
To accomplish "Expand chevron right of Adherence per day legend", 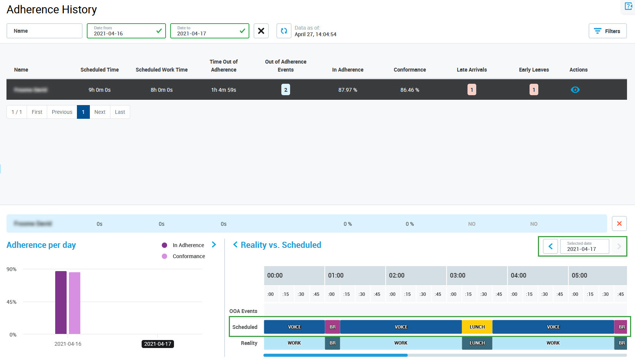I will coord(214,245).
